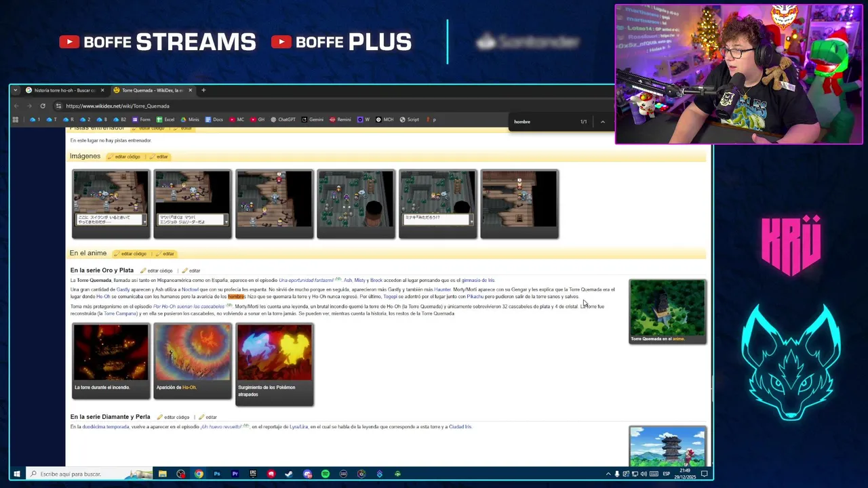Screen dimensions: 868x488
Task: Click 'editar' for Diamante y Perla section
Action: pyautogui.click(x=208, y=417)
